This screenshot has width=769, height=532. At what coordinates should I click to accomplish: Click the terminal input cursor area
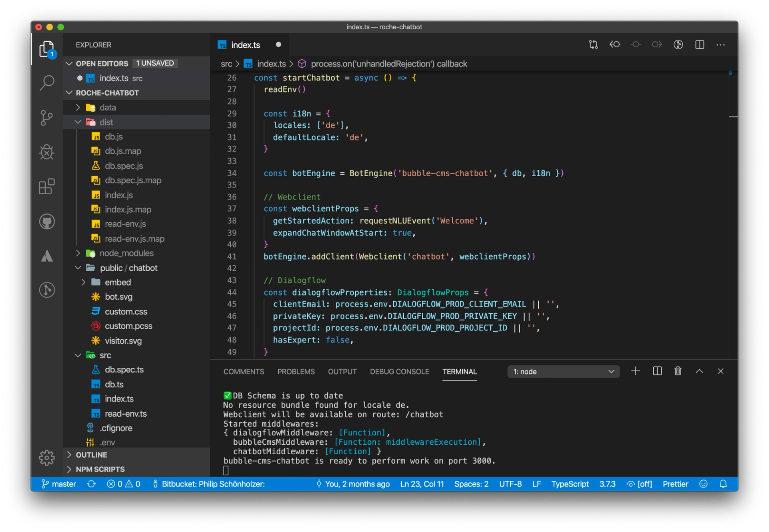(x=226, y=470)
